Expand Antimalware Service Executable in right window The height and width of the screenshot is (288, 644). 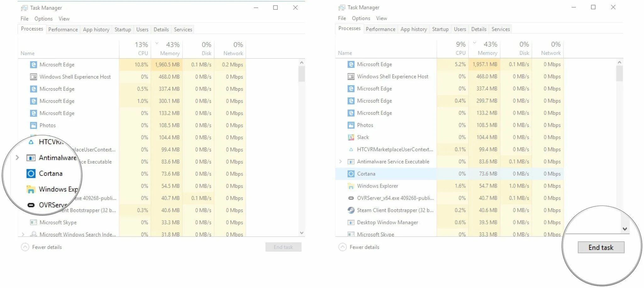tap(341, 162)
